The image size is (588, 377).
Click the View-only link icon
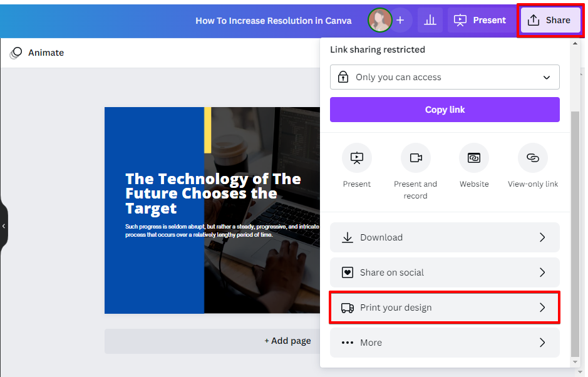tap(532, 158)
